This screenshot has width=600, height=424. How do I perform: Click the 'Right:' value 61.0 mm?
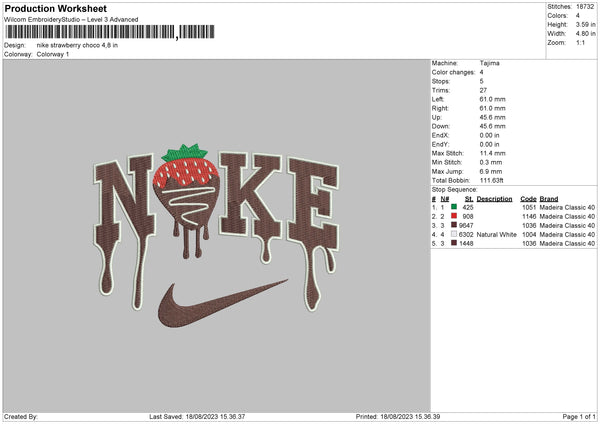pos(492,108)
